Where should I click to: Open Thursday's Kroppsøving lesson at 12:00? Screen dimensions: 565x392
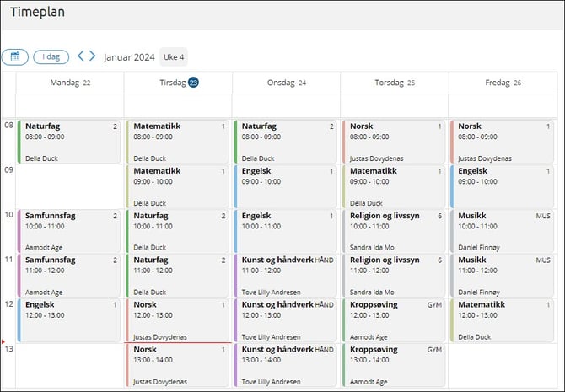pos(394,320)
